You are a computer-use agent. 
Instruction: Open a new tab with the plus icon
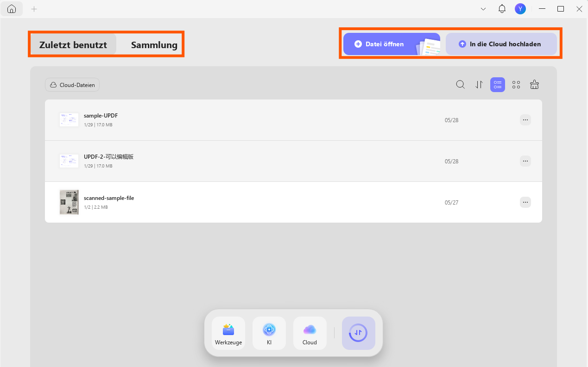click(34, 9)
